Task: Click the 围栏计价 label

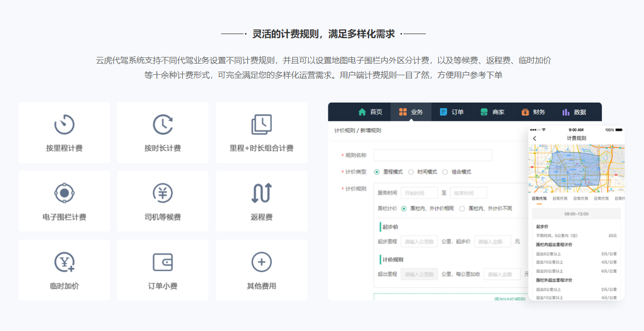Action: click(x=387, y=208)
